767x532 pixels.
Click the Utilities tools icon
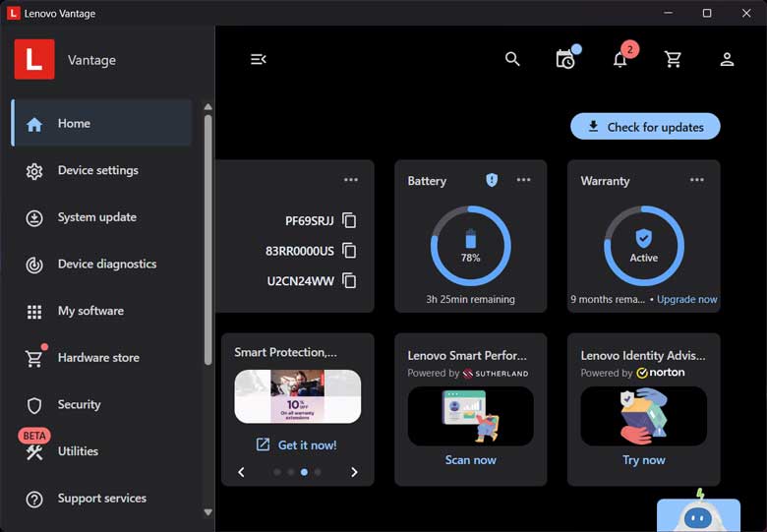34,452
